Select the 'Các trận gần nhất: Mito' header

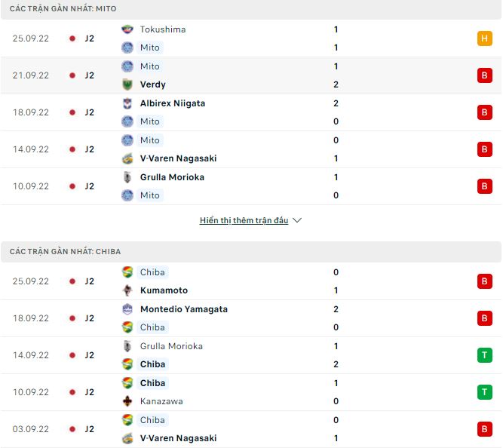pyautogui.click(x=63, y=8)
